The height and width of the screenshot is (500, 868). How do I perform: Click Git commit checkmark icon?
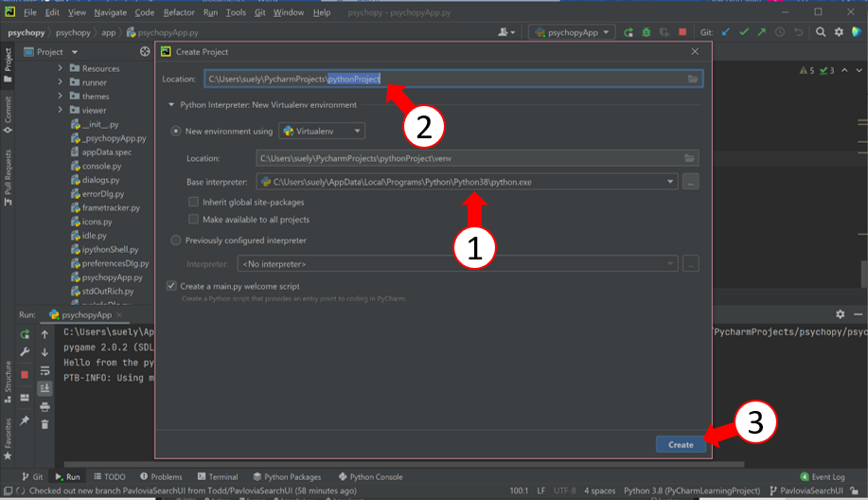coord(744,32)
